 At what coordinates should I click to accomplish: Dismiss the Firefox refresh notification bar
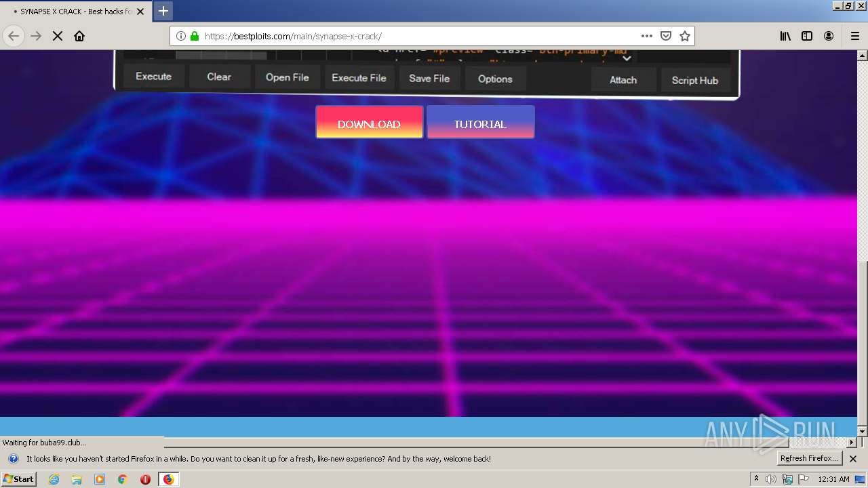pyautogui.click(x=853, y=459)
